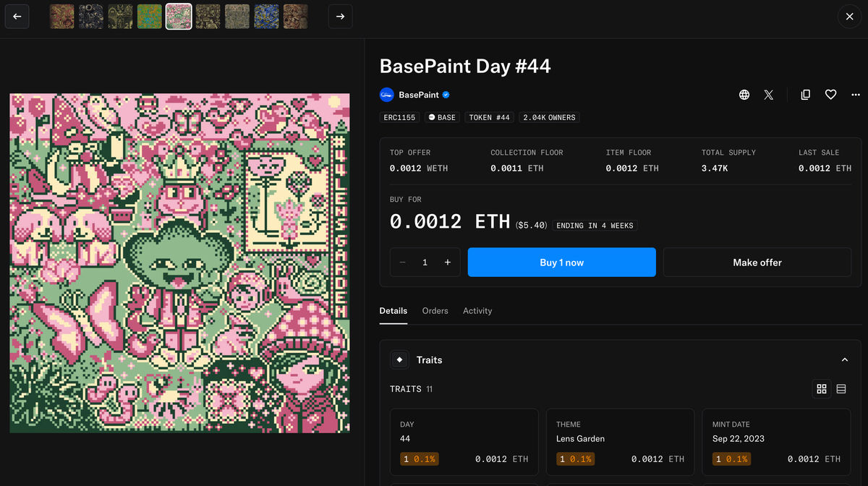Switch traits to grid view

tap(822, 389)
